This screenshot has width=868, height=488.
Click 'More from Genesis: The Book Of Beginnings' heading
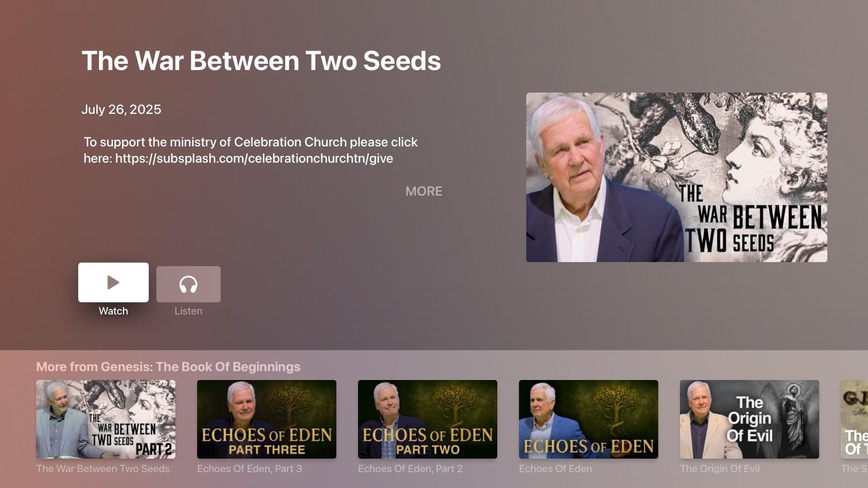coord(168,366)
